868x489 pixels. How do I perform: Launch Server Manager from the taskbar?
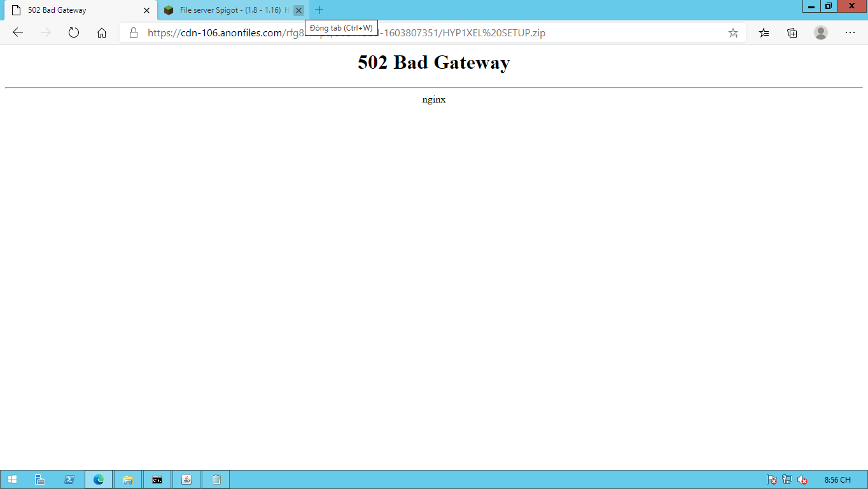(x=40, y=479)
